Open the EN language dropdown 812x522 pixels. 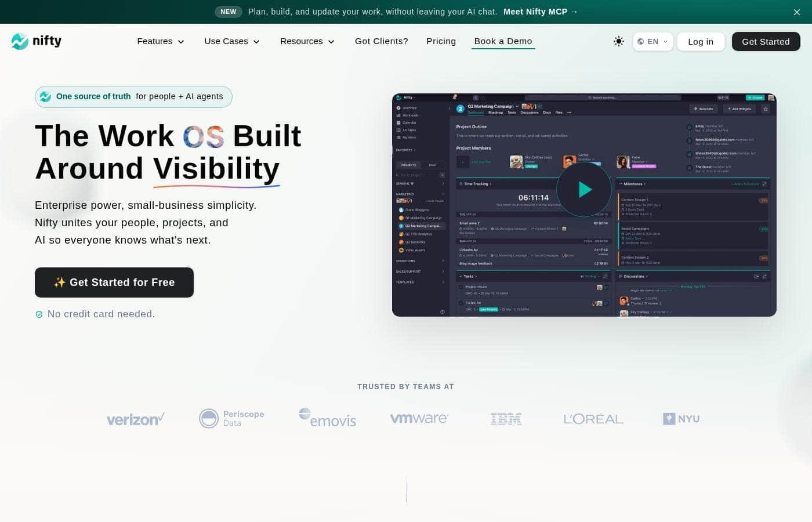tap(652, 42)
